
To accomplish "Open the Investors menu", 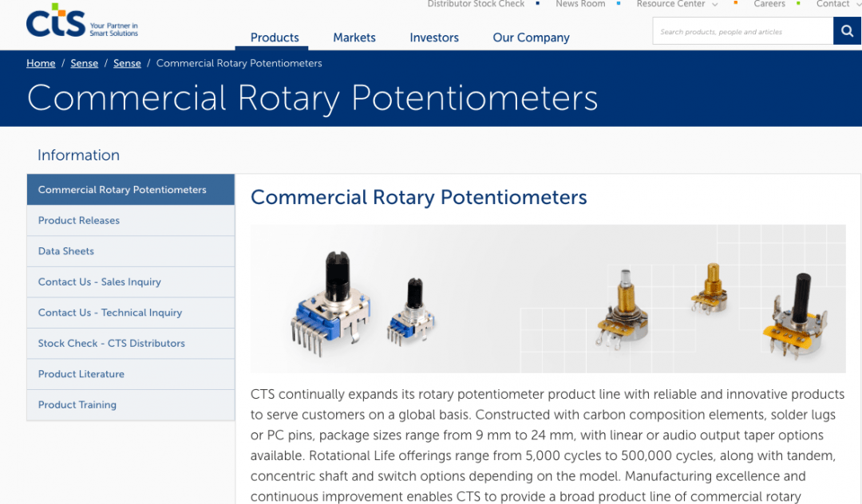I will (434, 37).
